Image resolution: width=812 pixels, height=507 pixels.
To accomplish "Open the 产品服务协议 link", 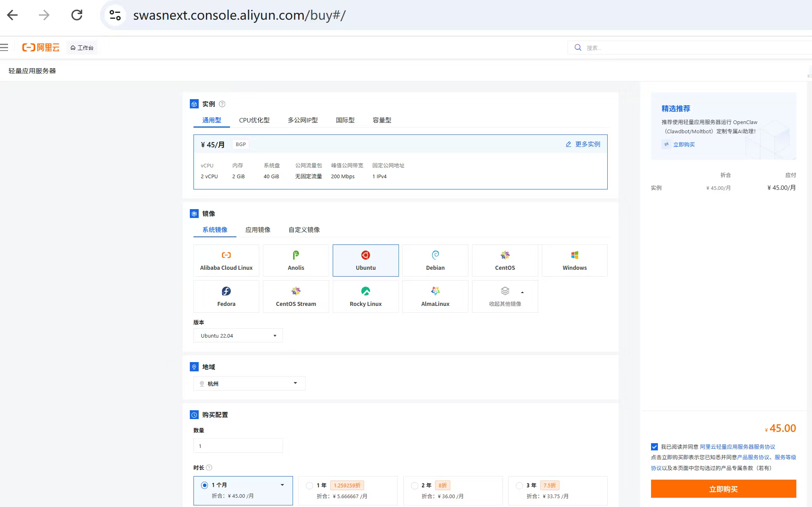I will tap(753, 457).
